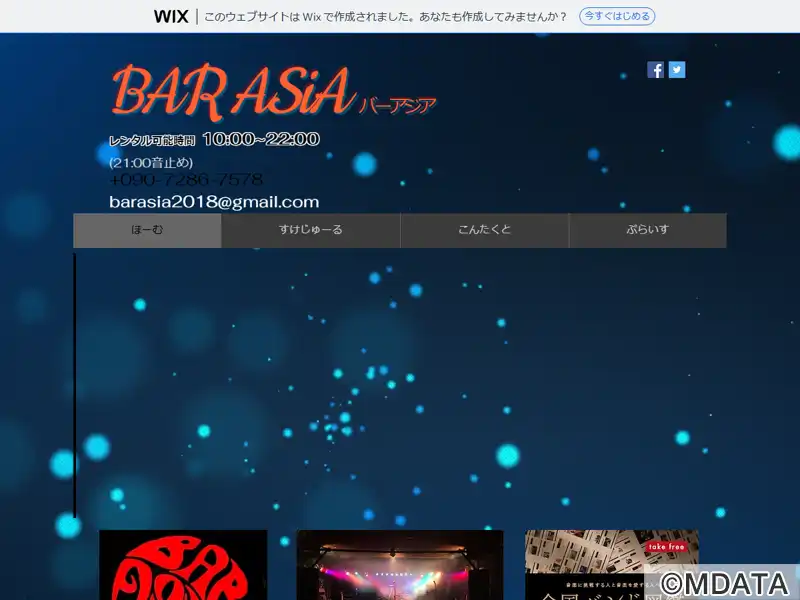Open the live stage photo thumbnail
The width and height of the screenshot is (800, 600).
point(400,565)
